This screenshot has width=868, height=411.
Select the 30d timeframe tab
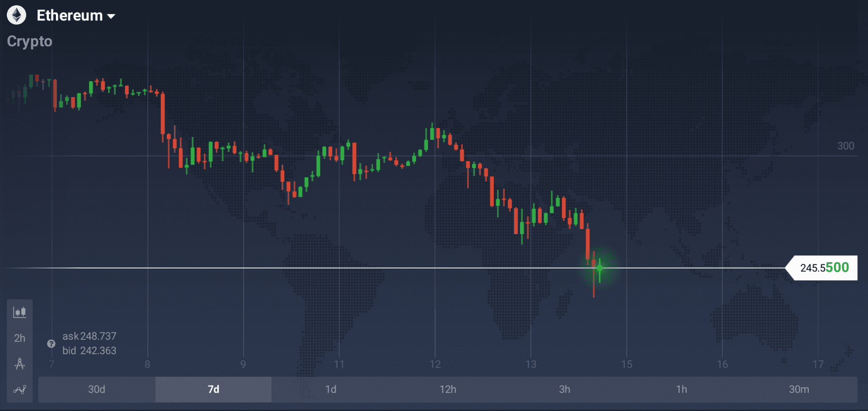click(97, 389)
